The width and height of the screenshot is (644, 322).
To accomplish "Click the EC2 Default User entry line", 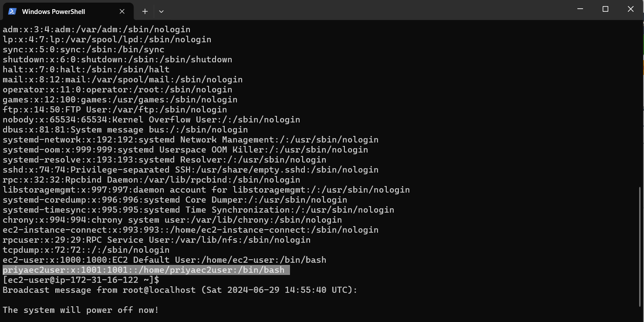I will pyautogui.click(x=164, y=260).
